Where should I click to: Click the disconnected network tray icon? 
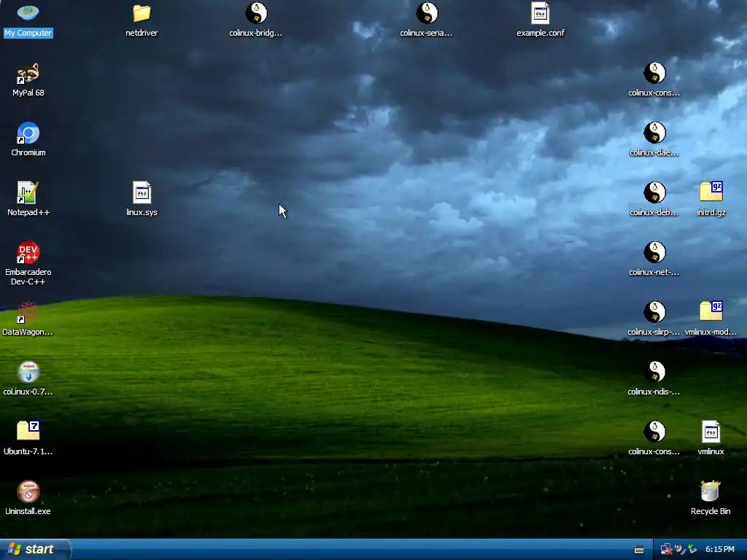pyautogui.click(x=666, y=550)
